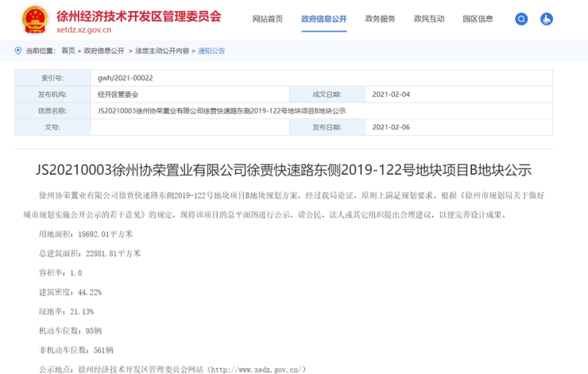
Task: Click the 发布日期 label cell
Action: click(327, 127)
